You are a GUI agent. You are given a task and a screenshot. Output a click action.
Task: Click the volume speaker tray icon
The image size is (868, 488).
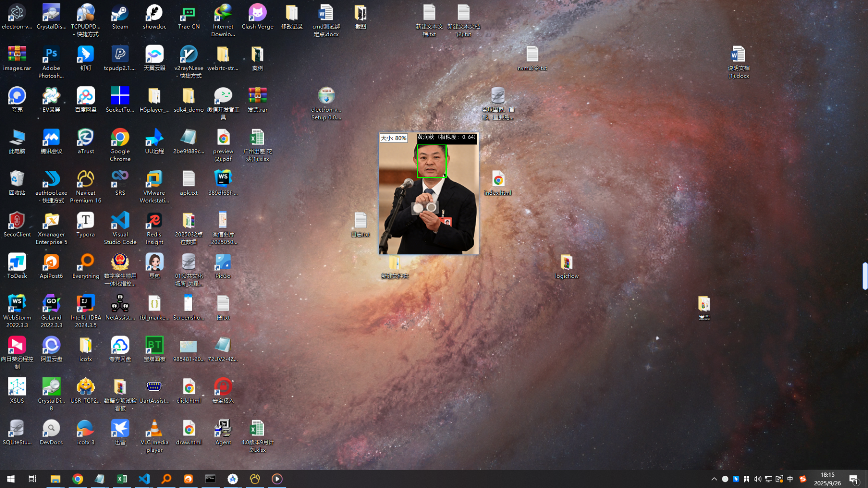(757, 479)
